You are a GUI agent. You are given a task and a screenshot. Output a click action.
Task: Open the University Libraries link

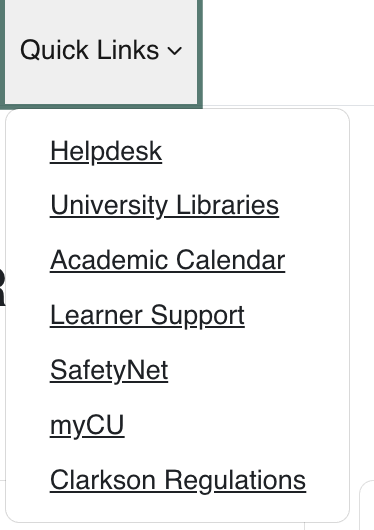[164, 206]
